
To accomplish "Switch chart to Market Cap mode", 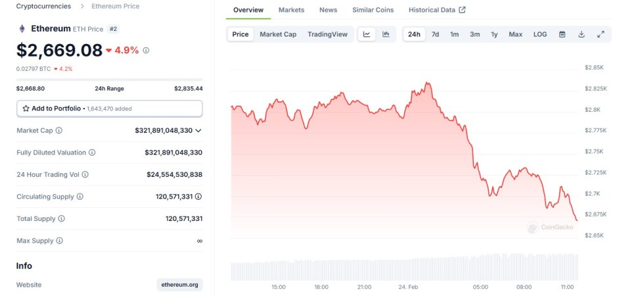I will point(278,34).
